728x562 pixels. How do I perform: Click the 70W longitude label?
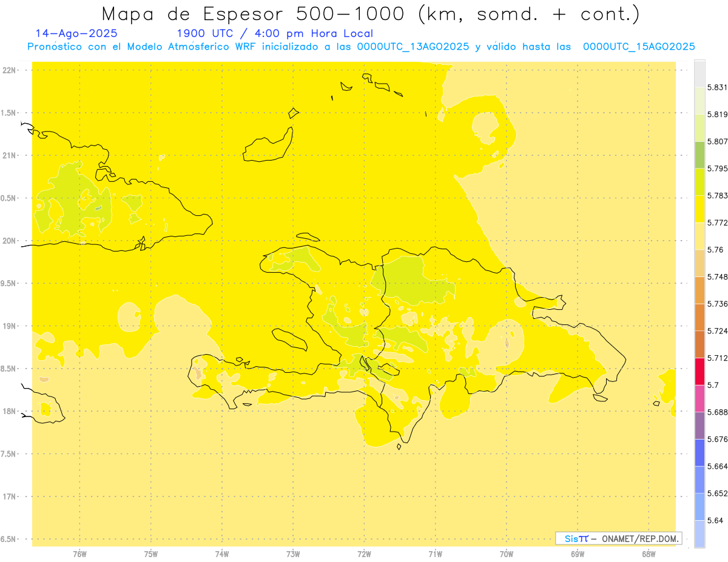click(507, 554)
